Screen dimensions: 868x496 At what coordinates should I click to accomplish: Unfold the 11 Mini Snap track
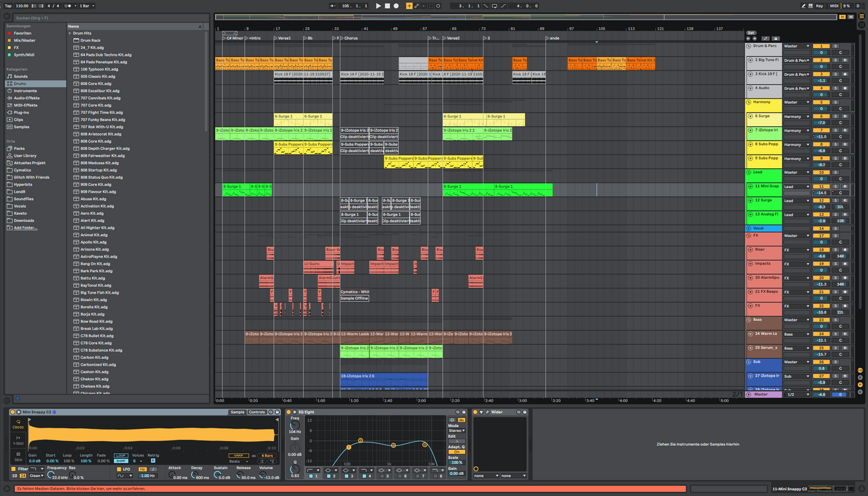tap(751, 187)
